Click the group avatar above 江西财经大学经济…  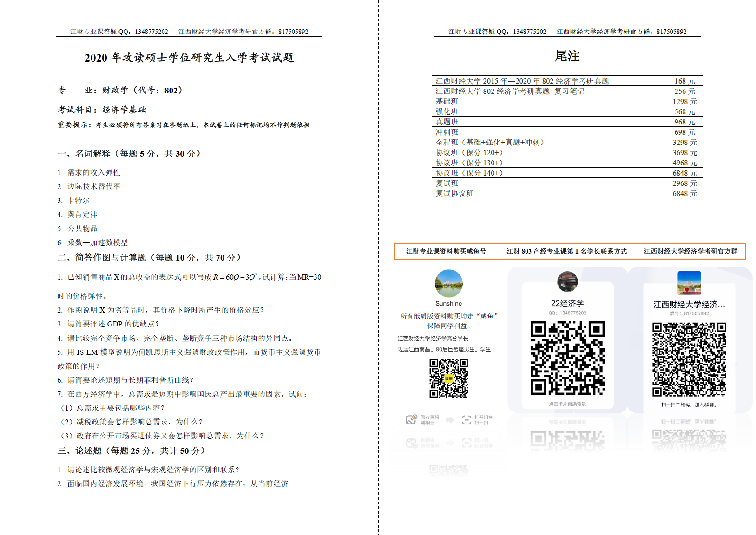[689, 283]
